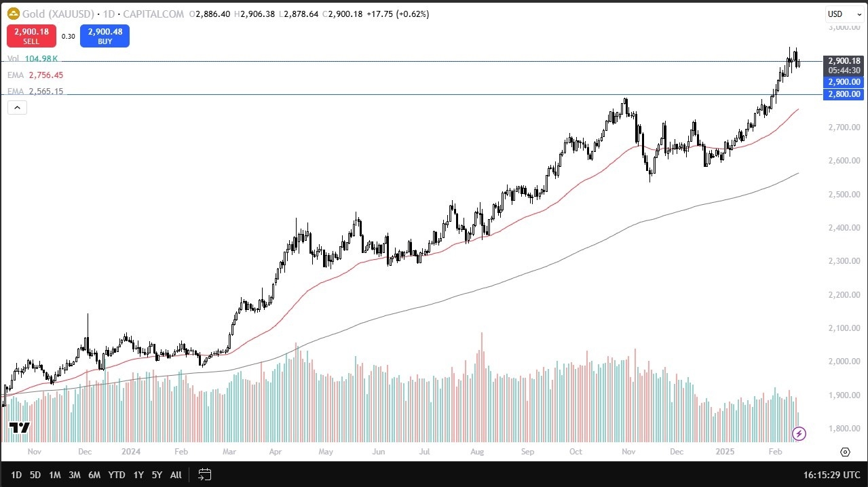Hide the EMA 2,565.15 indicator
This screenshot has height=487, width=868.
tap(15, 91)
